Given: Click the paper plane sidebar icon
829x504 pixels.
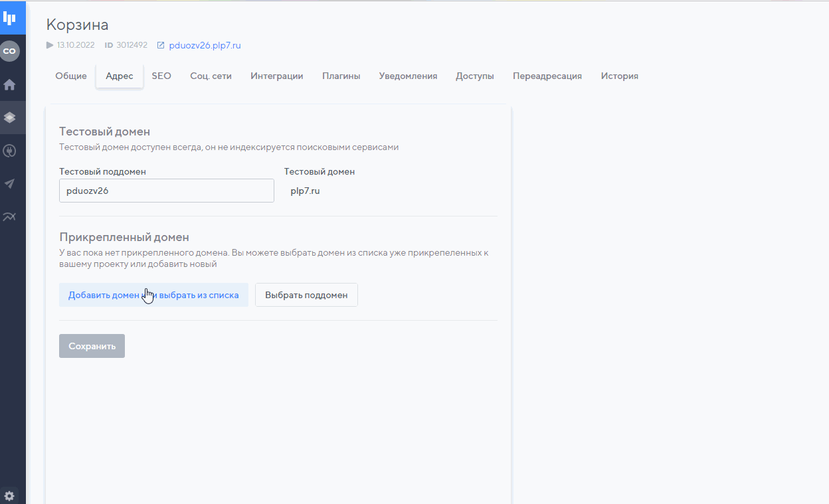Looking at the screenshot, I should tap(10, 184).
